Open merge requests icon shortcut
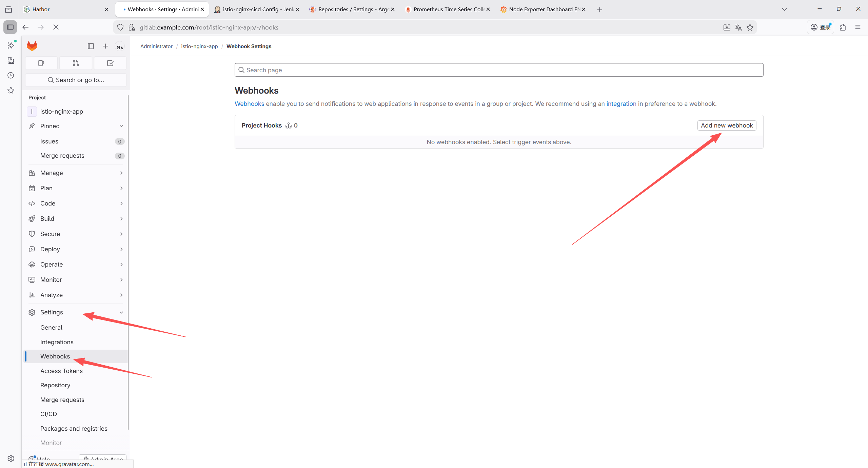 [x=76, y=63]
